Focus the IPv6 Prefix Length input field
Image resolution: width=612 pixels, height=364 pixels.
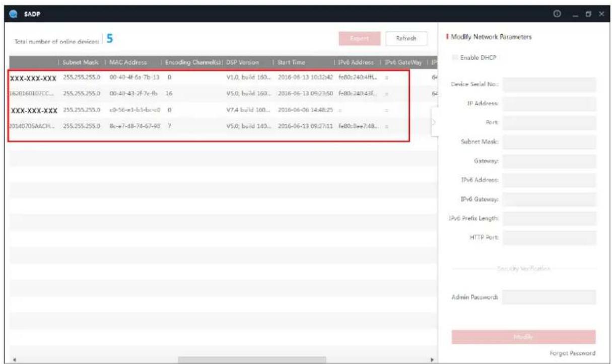click(x=549, y=219)
